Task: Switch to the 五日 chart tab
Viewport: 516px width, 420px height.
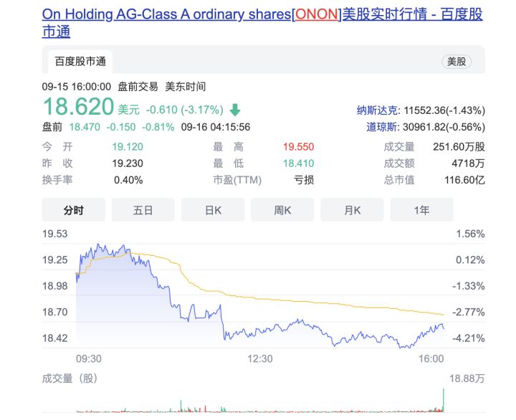Action: [x=143, y=210]
